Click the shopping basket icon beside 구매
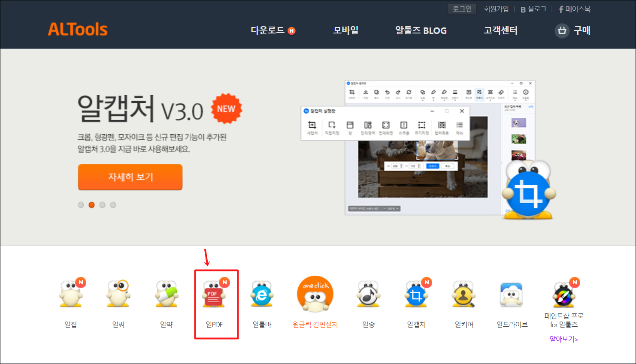 click(562, 30)
